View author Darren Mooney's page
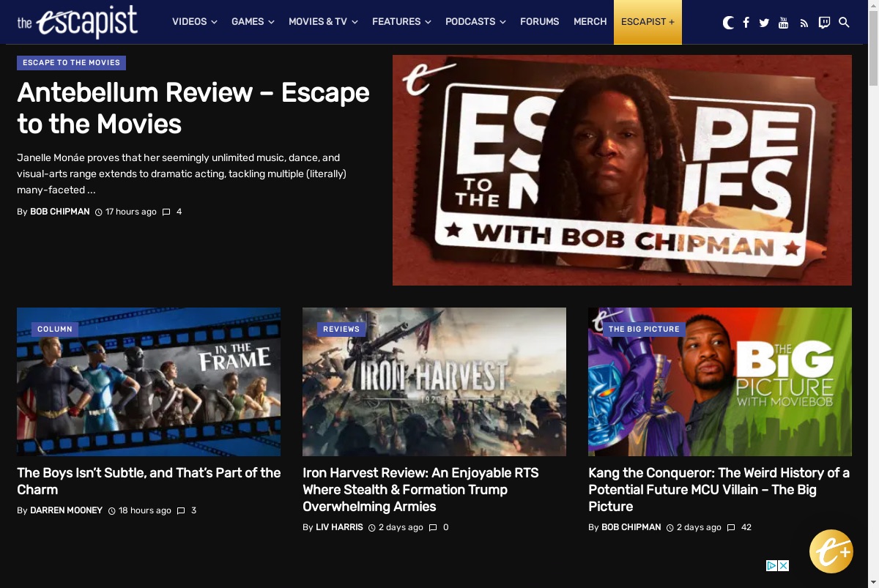The width and height of the screenshot is (879, 588). 66,510
